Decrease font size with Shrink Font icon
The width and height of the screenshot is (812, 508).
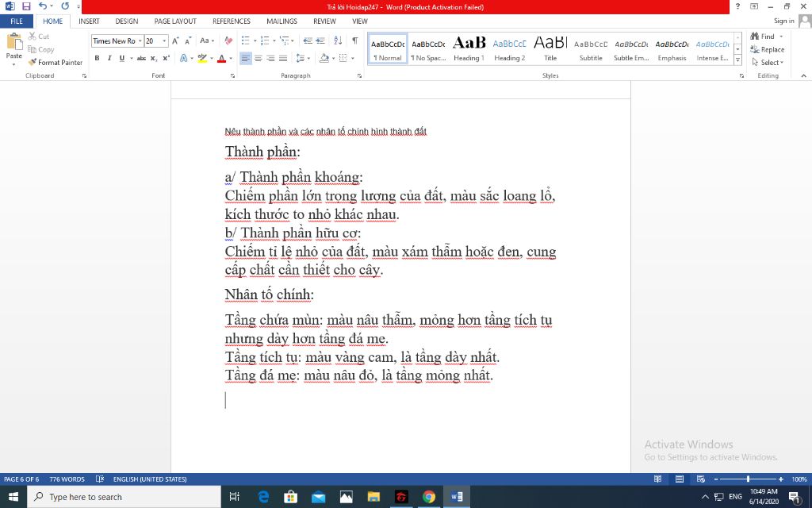coord(188,40)
